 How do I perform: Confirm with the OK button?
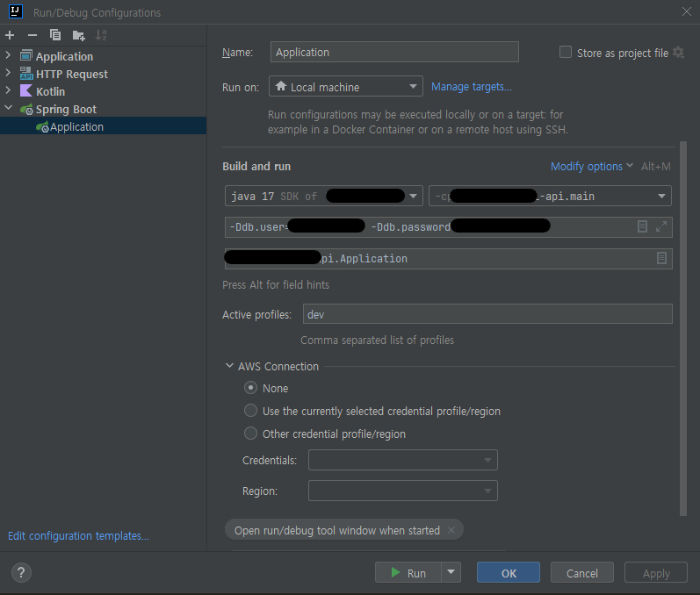point(509,572)
